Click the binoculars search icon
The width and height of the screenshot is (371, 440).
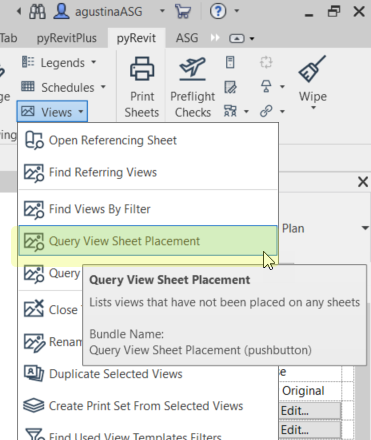click(x=37, y=12)
